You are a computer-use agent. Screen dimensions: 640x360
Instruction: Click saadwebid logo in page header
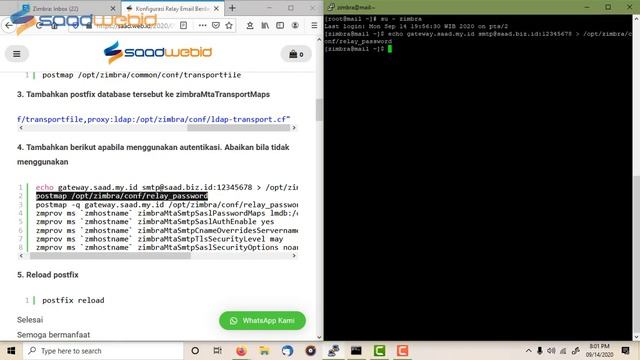(x=158, y=52)
